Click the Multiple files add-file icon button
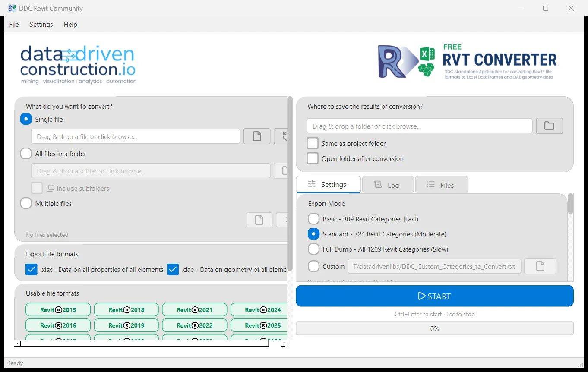The image size is (588, 372). [259, 220]
